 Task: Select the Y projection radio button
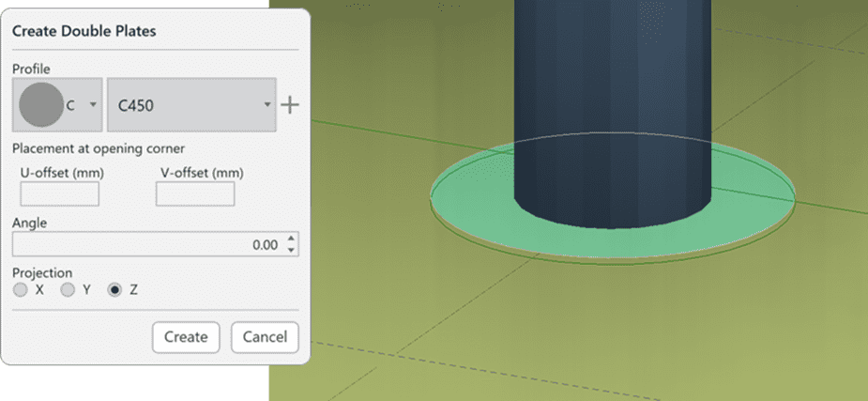tap(68, 289)
